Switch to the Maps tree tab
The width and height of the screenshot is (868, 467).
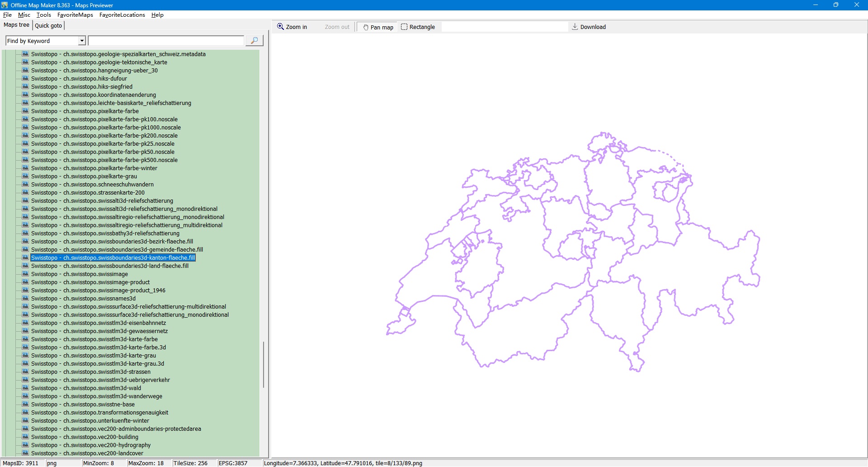[x=16, y=25]
